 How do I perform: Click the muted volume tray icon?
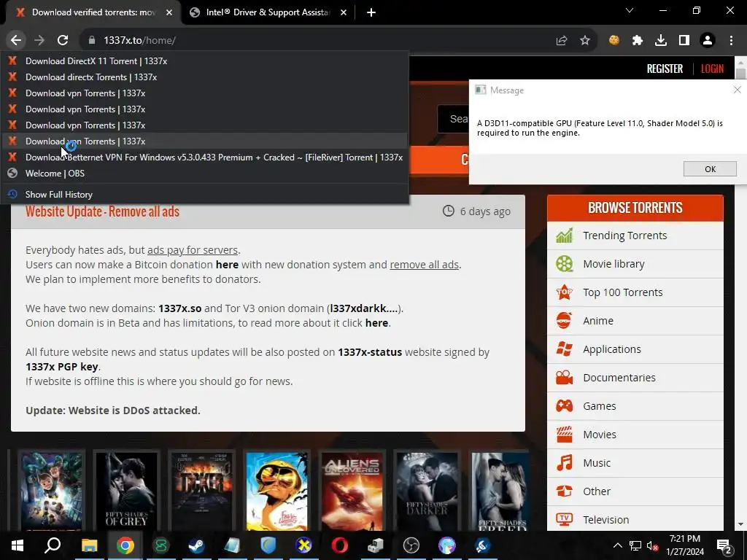point(652,545)
